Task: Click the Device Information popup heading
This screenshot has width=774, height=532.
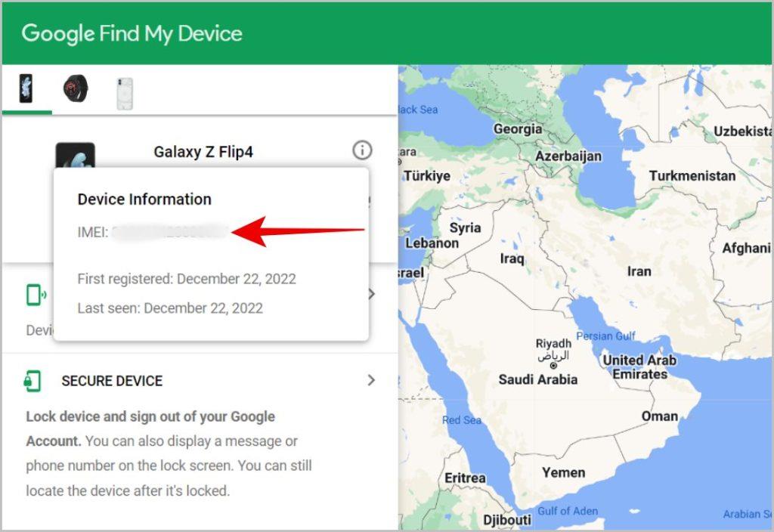Action: tap(144, 199)
